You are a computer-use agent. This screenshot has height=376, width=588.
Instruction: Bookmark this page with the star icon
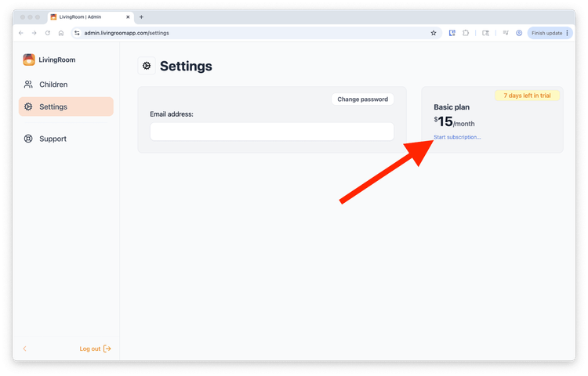(434, 33)
